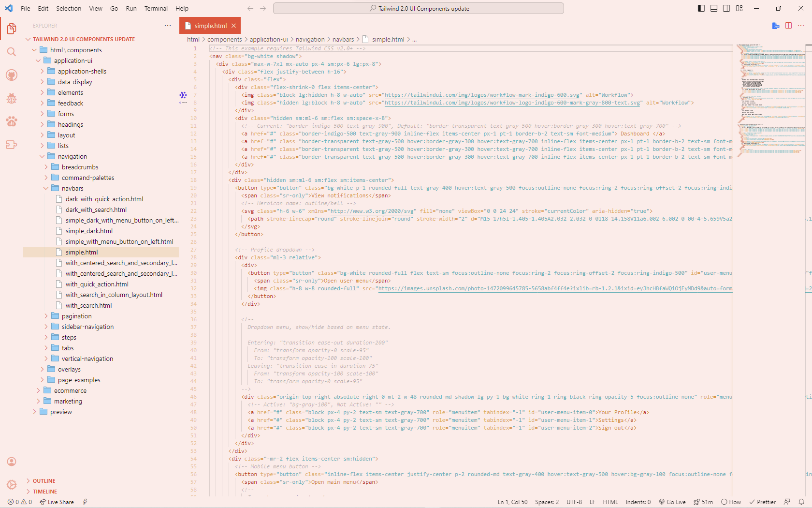Open the Manage gear icon
Image resolution: width=812 pixels, height=508 pixels.
[12, 484]
